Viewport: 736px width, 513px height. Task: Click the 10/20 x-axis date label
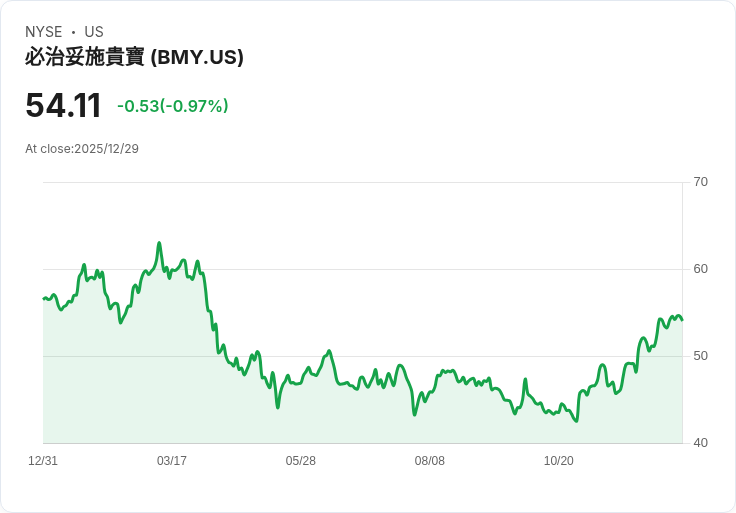point(559,461)
